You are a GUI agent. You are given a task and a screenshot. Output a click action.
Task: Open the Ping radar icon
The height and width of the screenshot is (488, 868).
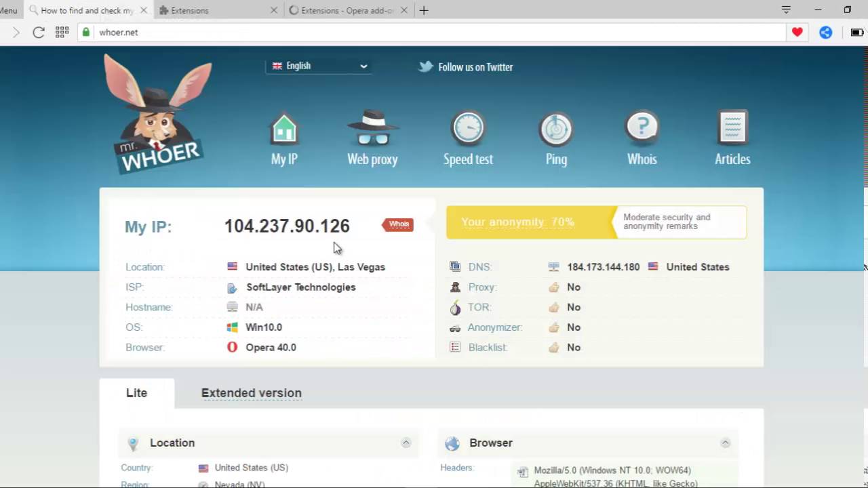556,129
